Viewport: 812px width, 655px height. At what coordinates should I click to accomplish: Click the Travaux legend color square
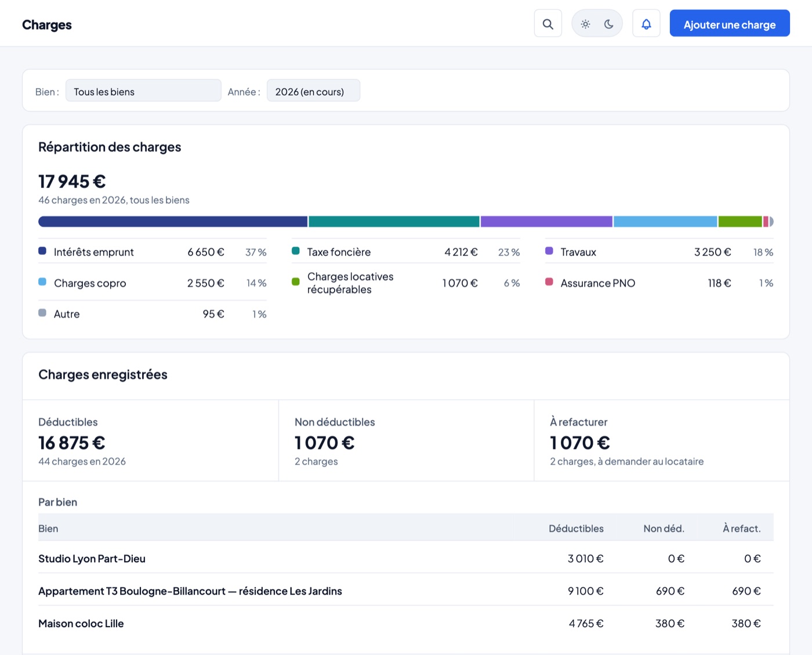(549, 251)
